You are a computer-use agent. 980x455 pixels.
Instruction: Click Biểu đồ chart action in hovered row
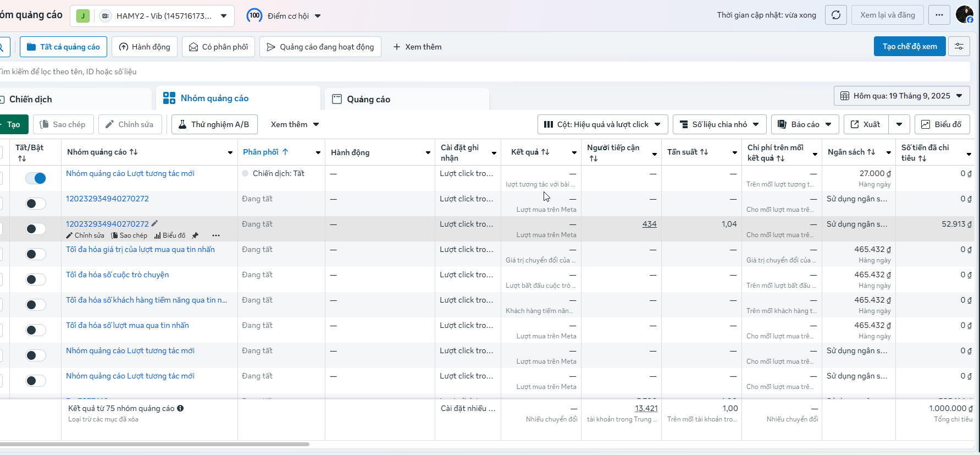[x=170, y=235]
